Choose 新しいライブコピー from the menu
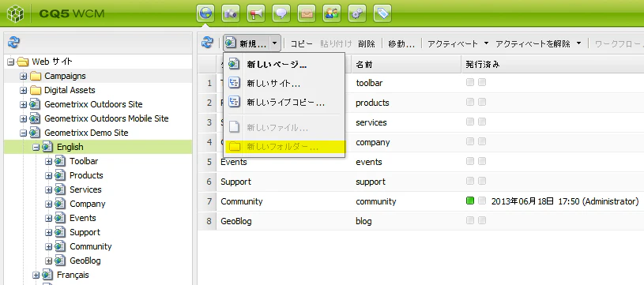 pyautogui.click(x=284, y=102)
